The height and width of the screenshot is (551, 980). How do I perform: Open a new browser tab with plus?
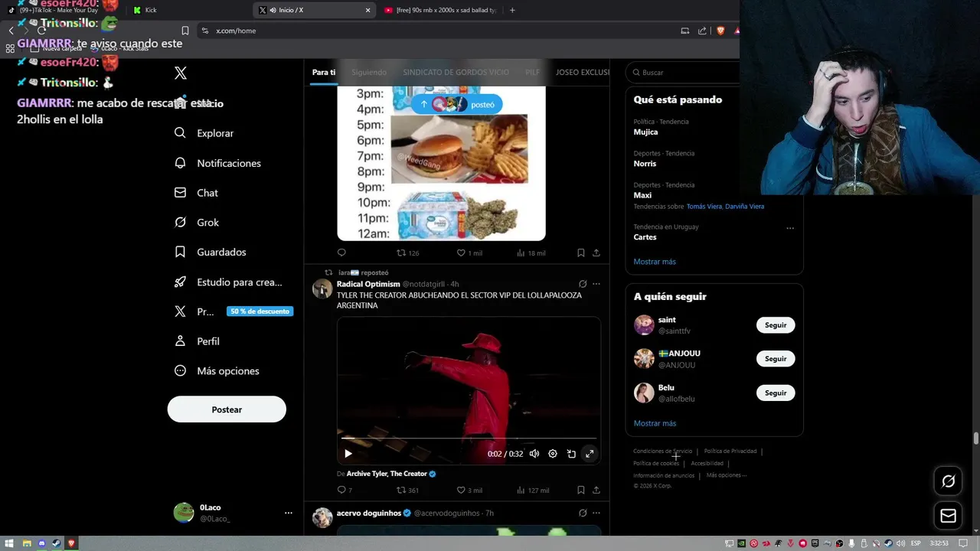pyautogui.click(x=512, y=10)
